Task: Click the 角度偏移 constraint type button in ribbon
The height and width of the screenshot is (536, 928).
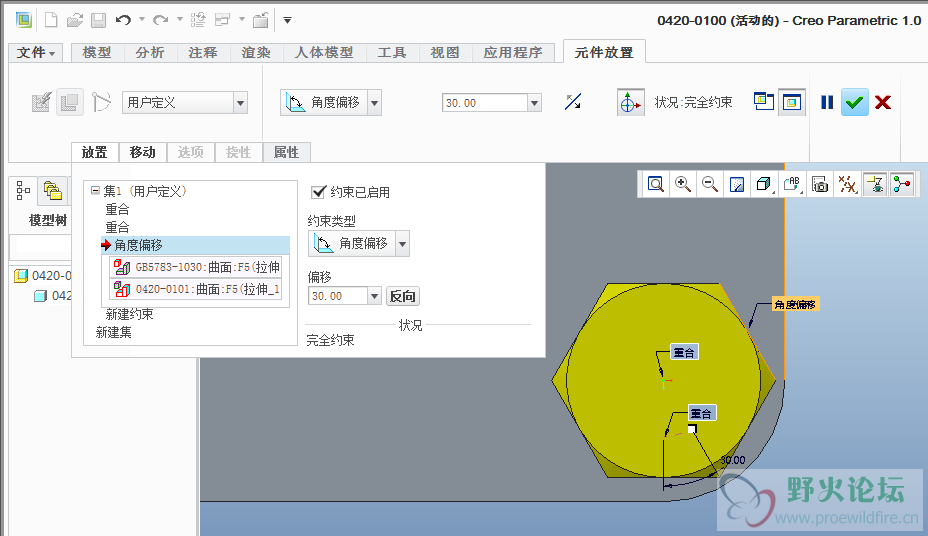Action: [324, 103]
